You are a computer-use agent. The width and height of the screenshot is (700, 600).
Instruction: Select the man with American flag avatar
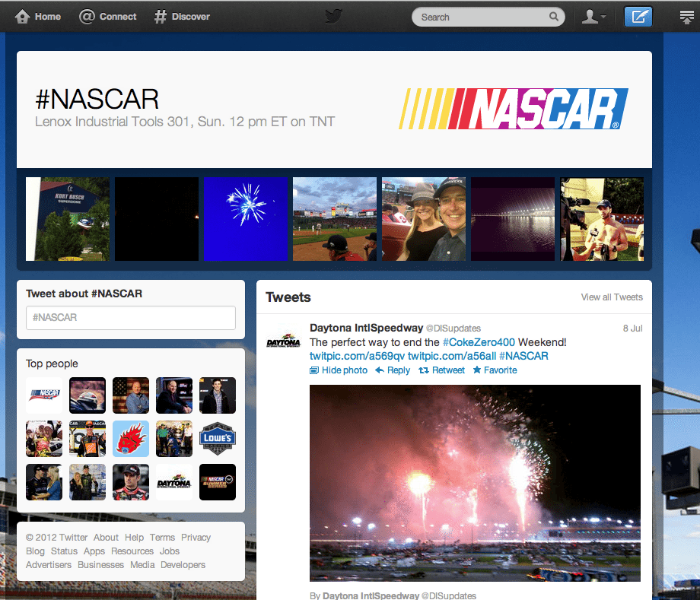coord(131,395)
